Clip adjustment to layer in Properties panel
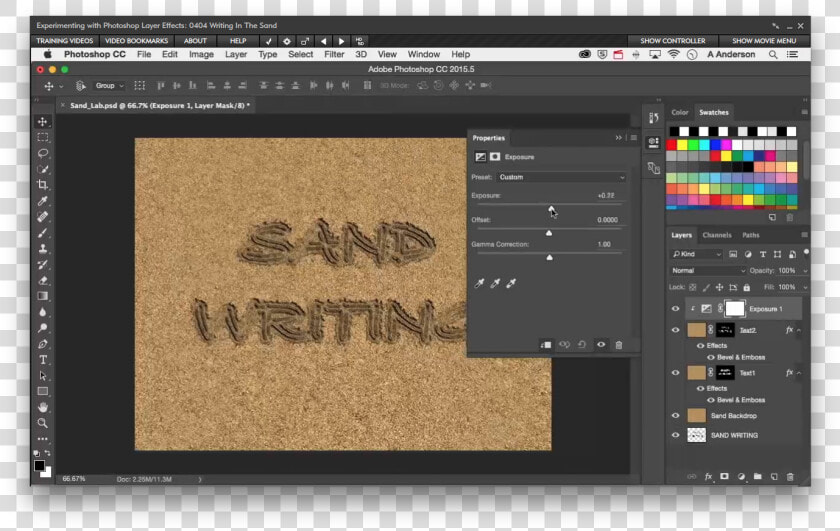This screenshot has height=531, width=840. 546,345
